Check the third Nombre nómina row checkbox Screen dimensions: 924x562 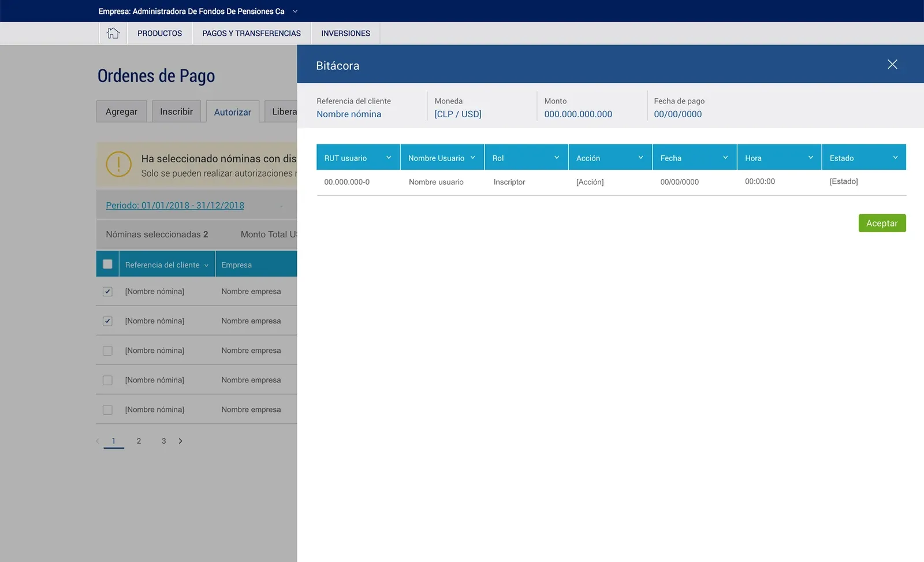(107, 351)
